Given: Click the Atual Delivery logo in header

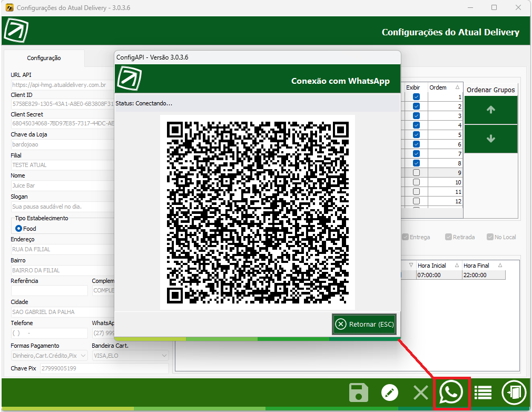Looking at the screenshot, I should 16,31.
